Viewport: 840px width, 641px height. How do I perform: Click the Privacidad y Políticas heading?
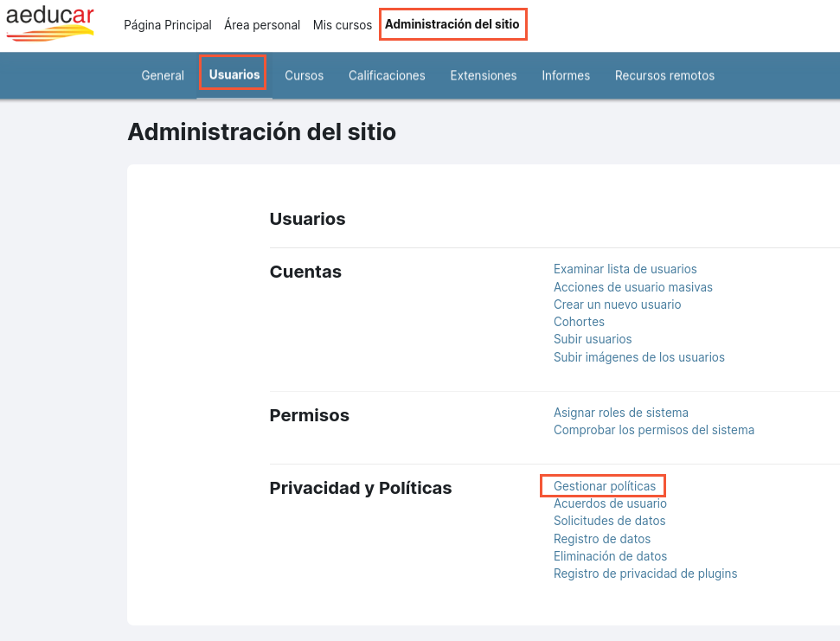[x=361, y=488]
